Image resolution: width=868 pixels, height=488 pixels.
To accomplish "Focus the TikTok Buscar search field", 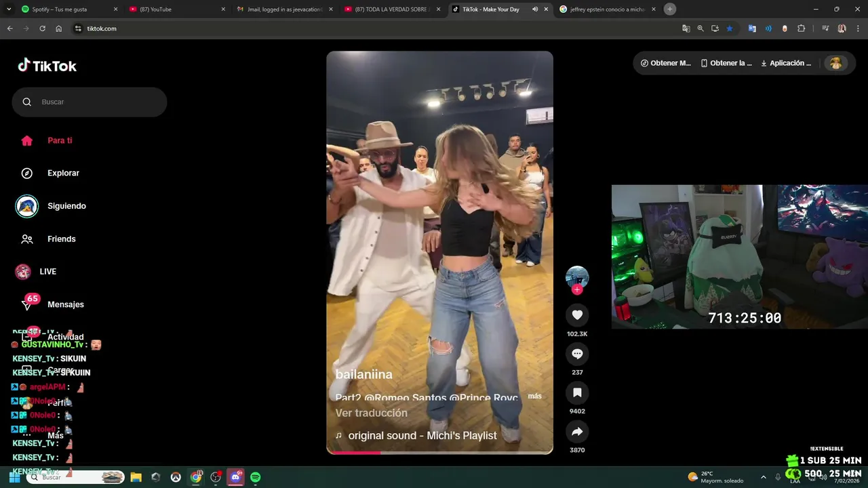I will click(x=90, y=102).
